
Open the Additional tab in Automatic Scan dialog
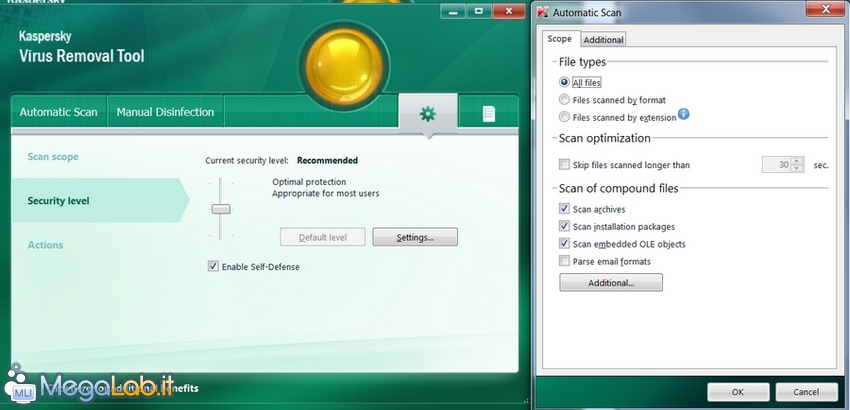click(603, 40)
